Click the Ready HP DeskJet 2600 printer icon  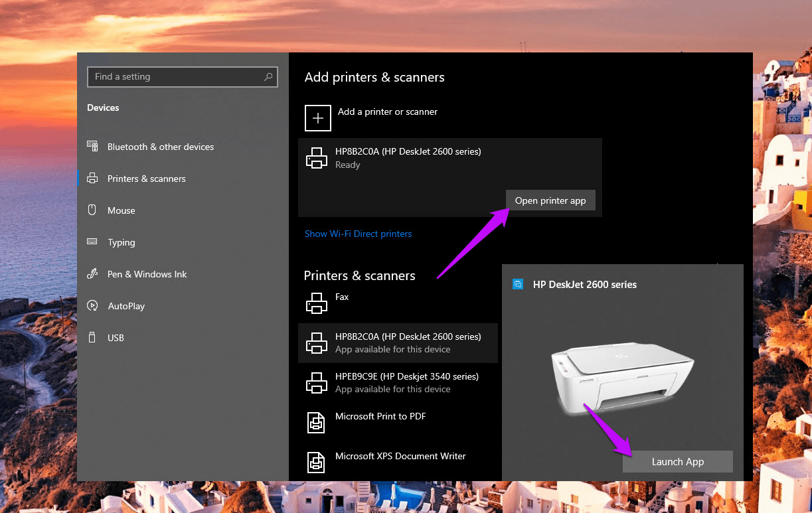tap(317, 158)
